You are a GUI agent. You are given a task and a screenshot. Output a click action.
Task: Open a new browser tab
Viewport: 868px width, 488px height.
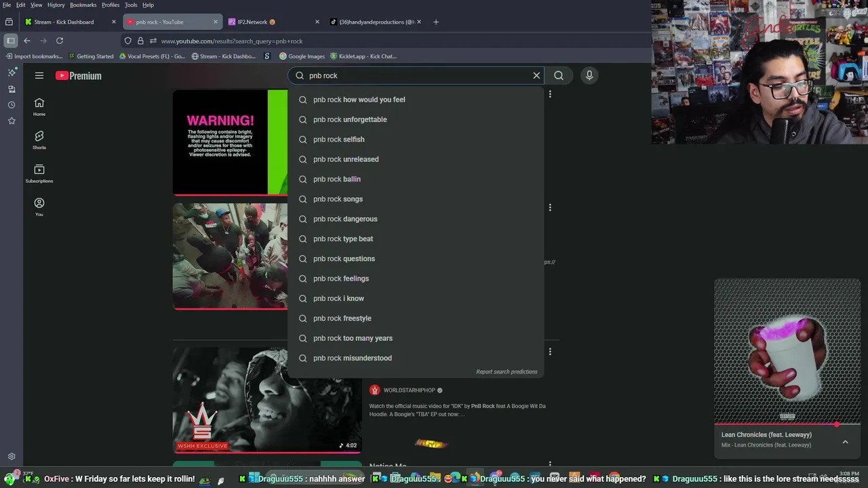pyautogui.click(x=436, y=22)
